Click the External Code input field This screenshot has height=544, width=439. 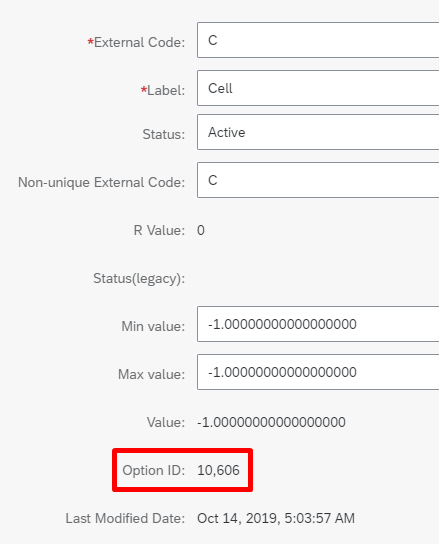(318, 40)
